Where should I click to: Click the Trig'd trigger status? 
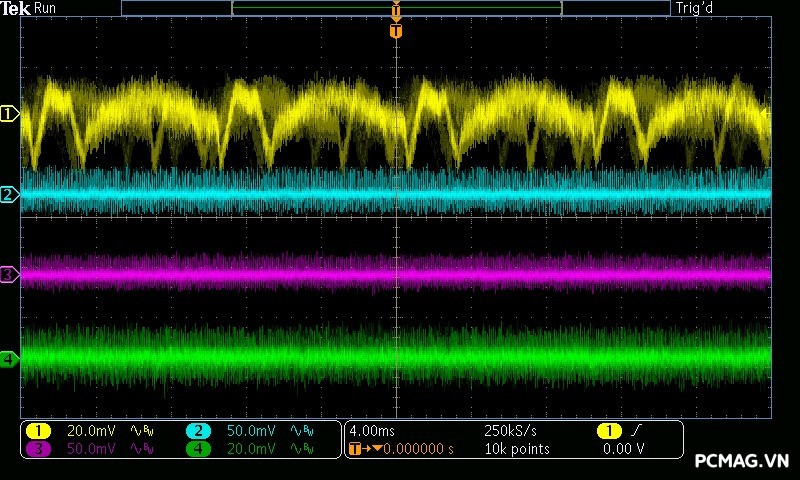pos(696,9)
